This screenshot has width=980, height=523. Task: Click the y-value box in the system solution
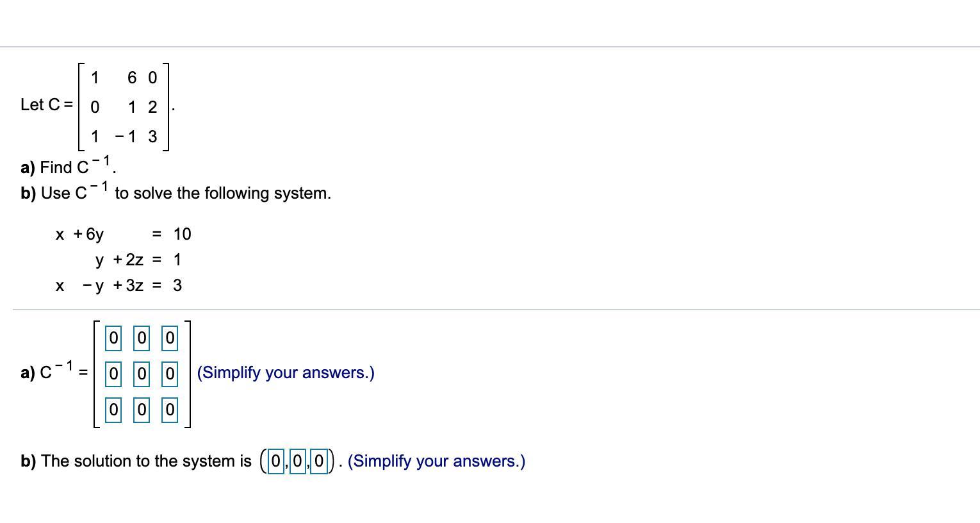pos(298,461)
